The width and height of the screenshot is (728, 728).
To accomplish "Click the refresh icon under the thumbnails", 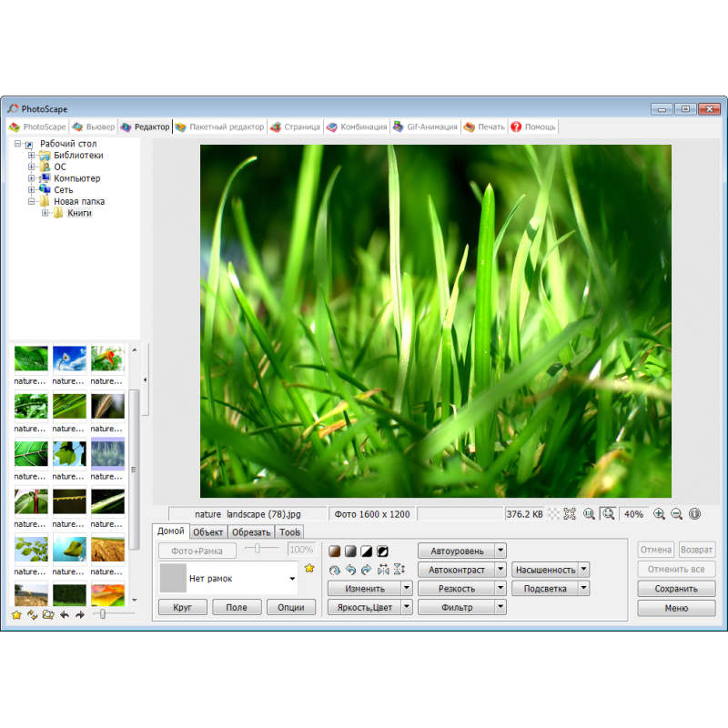I will 32,615.
